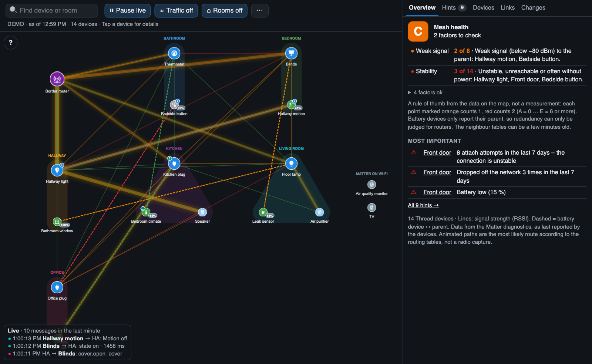
Task: Click the Leak sensor node
Action: click(263, 212)
